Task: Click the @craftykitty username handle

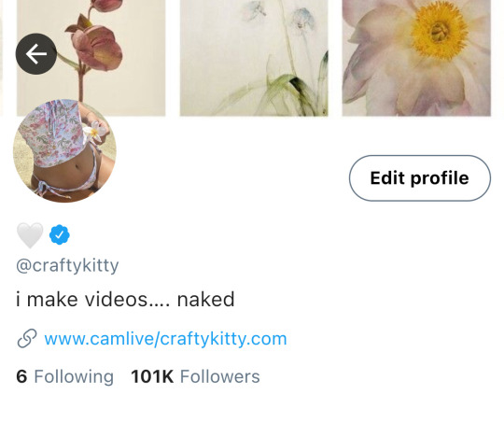Action: pos(67,265)
